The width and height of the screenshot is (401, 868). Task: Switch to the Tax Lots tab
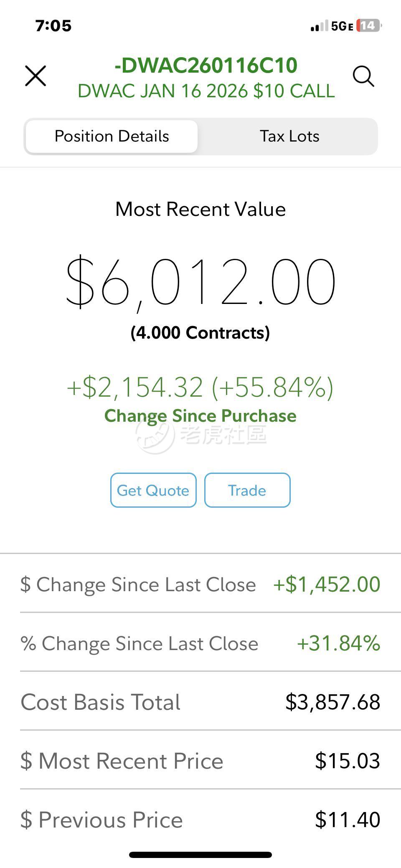[x=289, y=137]
